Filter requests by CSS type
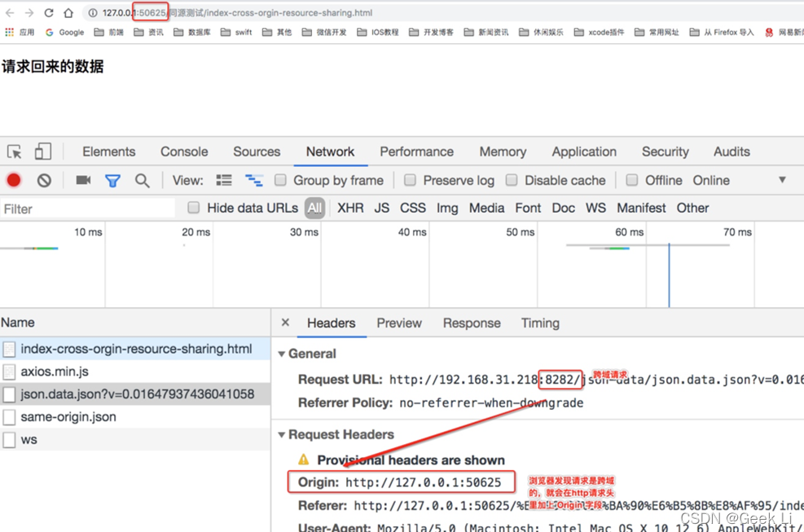Image resolution: width=804 pixels, height=532 pixels. (413, 209)
